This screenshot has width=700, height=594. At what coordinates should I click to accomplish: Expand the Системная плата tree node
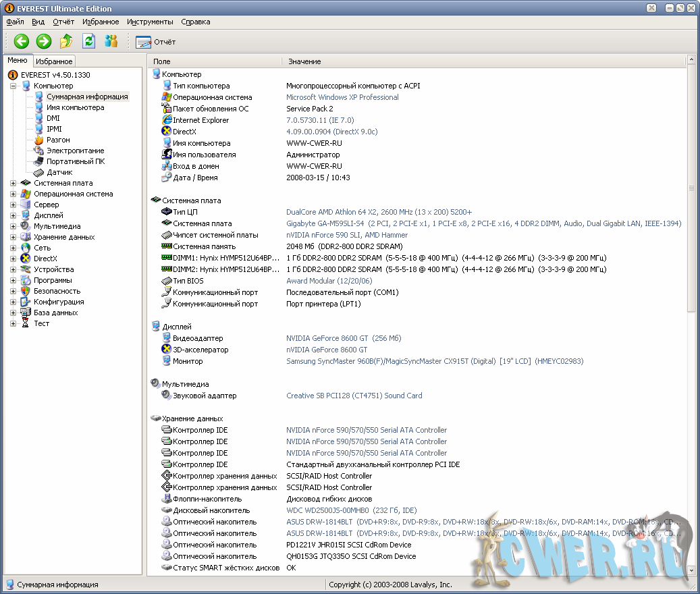point(14,183)
